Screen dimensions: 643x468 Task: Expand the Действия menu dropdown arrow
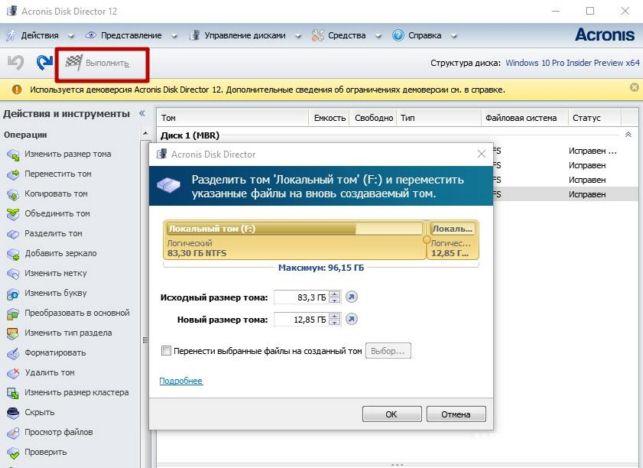tap(71, 36)
